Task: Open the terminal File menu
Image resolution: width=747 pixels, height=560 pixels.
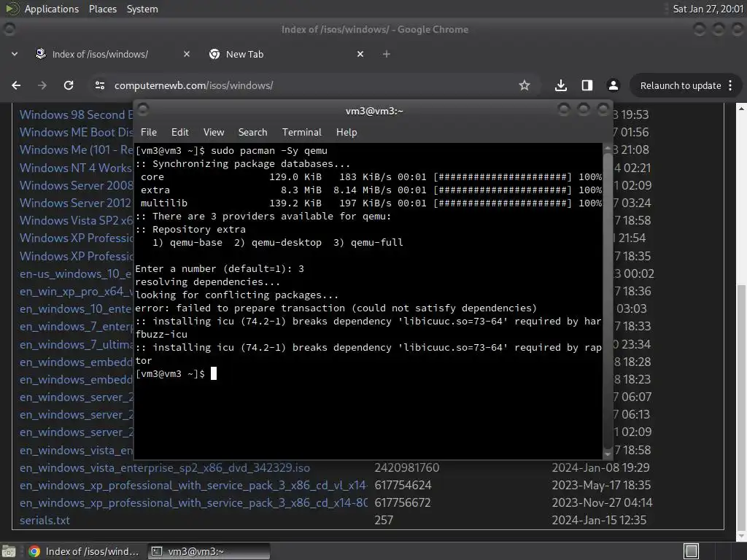Action: coord(149,133)
